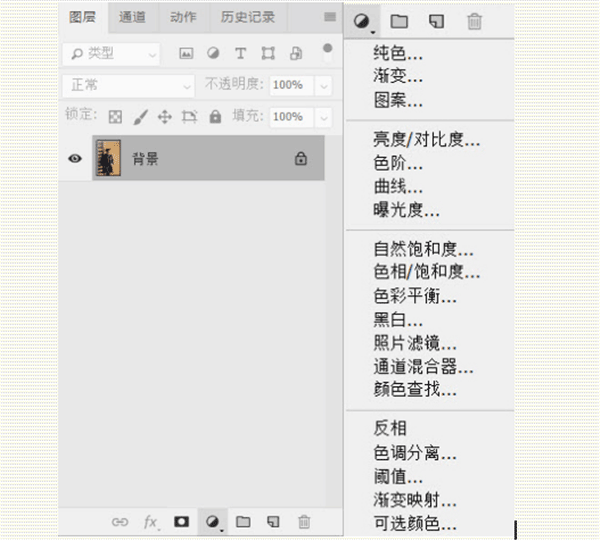Switch to the 通道 tab

(x=132, y=17)
